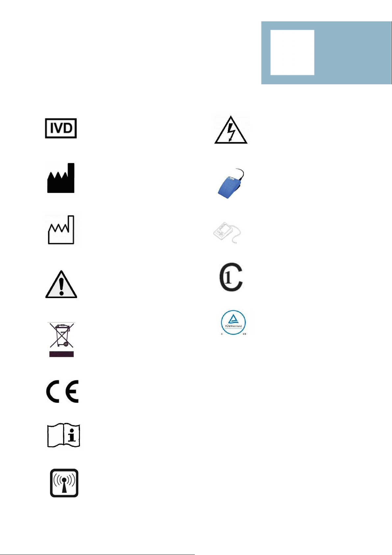Select the blue foot pedal image

click(231, 183)
